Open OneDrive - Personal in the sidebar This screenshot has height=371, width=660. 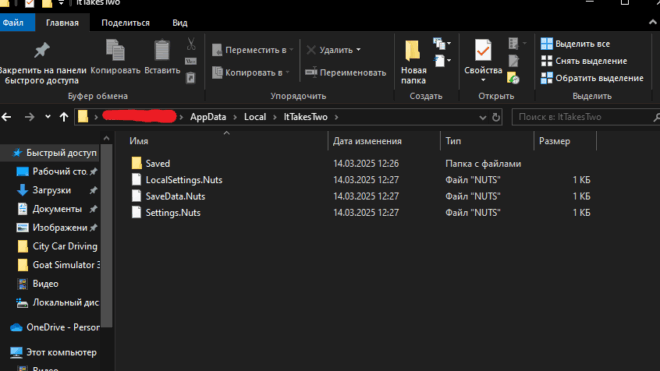point(55,327)
